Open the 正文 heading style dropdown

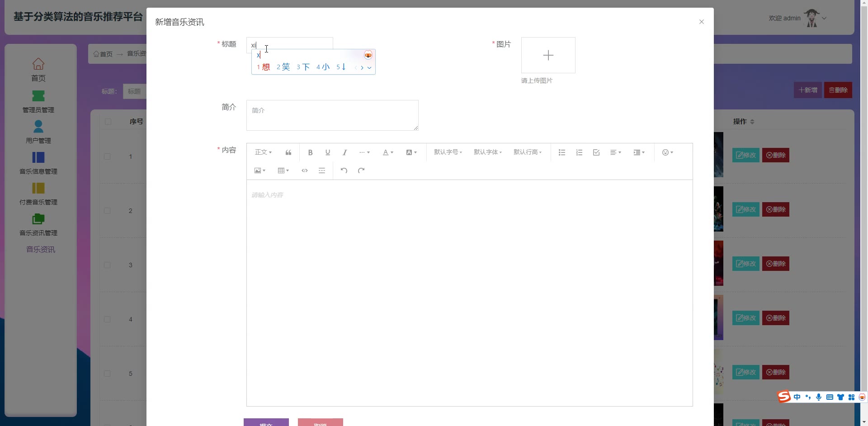coord(263,152)
